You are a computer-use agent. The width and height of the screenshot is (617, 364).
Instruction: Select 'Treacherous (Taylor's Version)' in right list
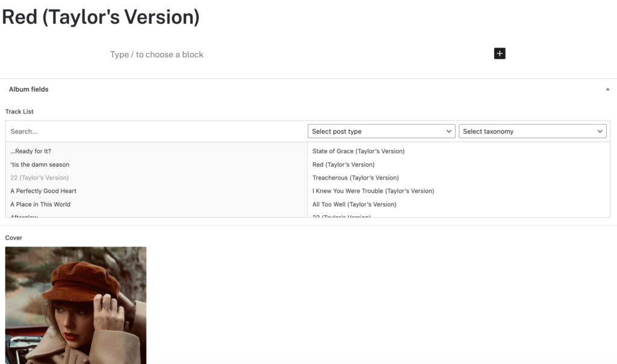[x=355, y=178]
